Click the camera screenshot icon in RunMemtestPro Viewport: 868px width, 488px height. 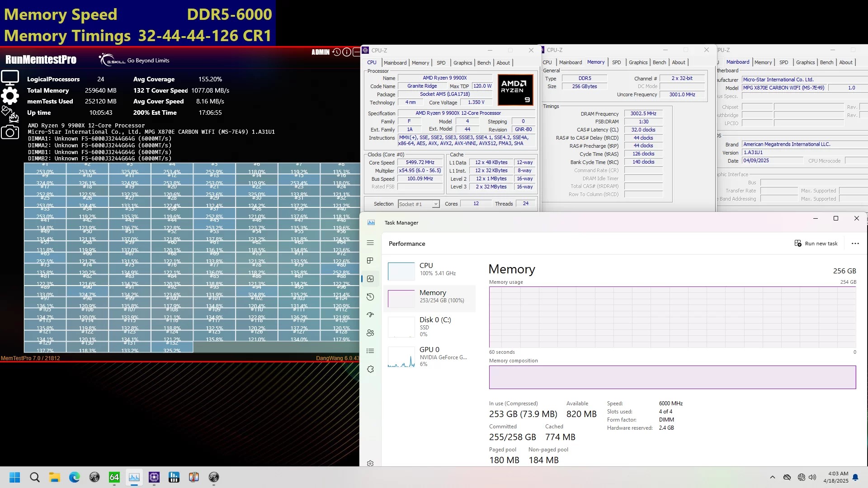click(x=10, y=132)
